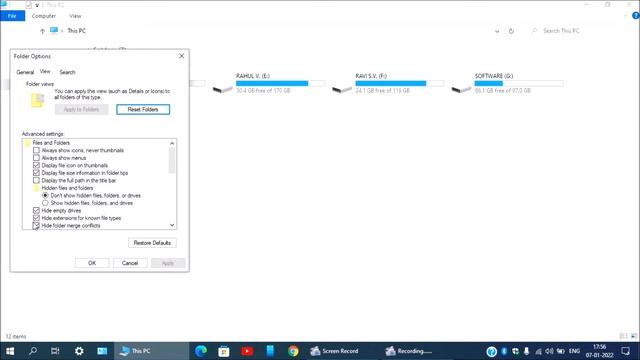Confirm Folder Options with OK

(92, 263)
